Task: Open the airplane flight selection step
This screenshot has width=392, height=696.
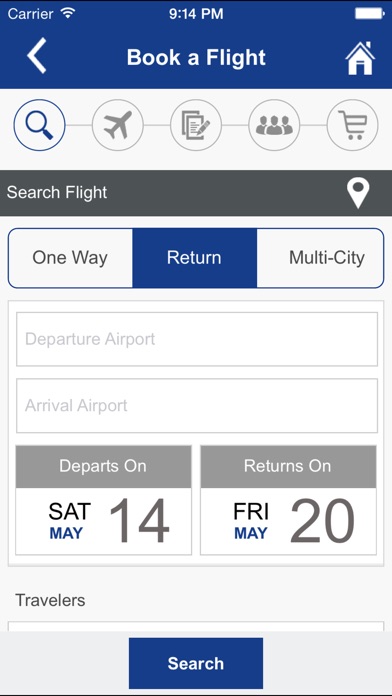Action: [118, 125]
